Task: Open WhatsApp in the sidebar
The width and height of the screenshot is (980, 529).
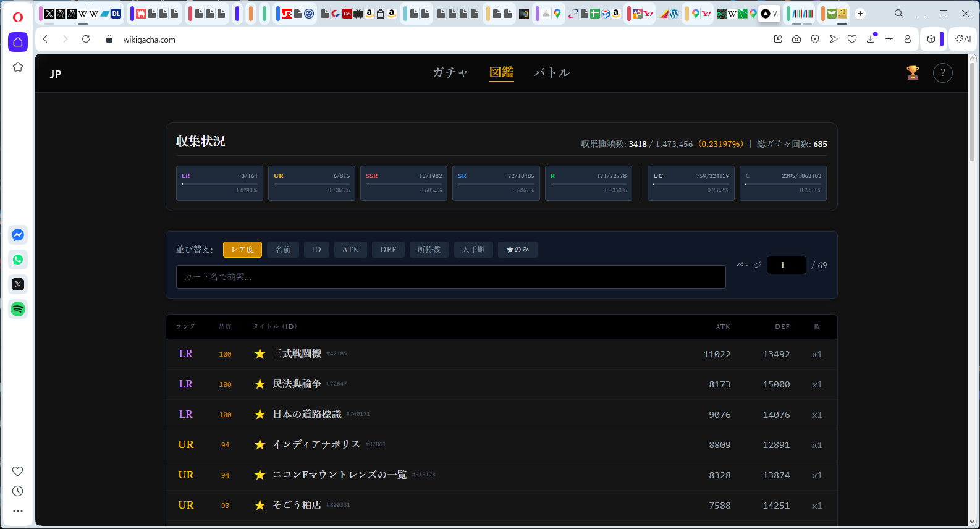Action: pyautogui.click(x=18, y=260)
